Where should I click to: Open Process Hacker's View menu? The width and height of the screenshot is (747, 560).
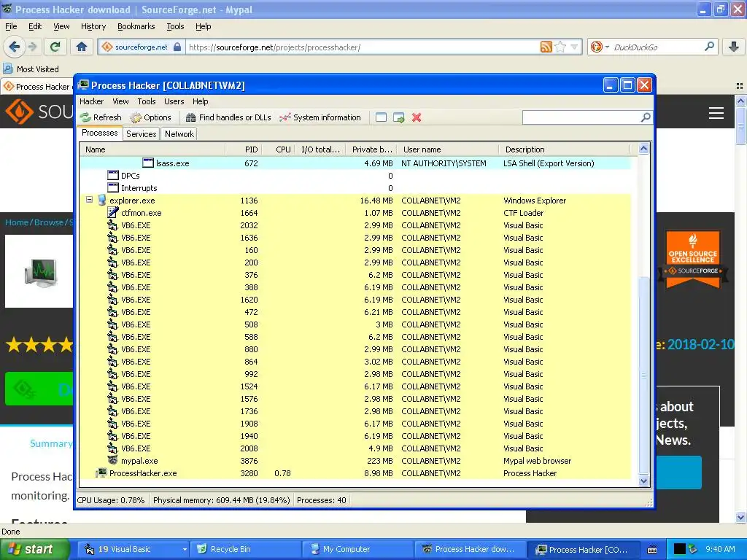pos(120,101)
